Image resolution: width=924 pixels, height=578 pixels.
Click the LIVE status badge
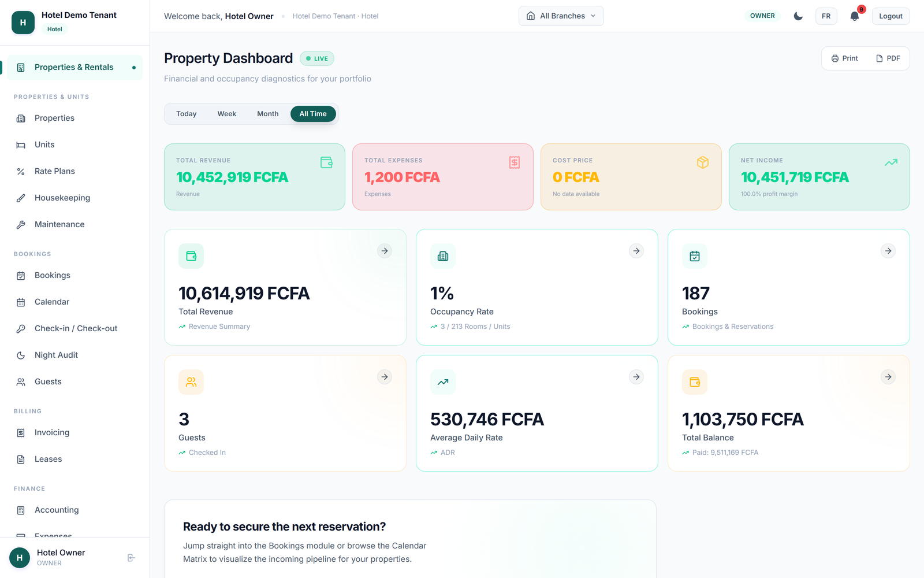pyautogui.click(x=317, y=58)
